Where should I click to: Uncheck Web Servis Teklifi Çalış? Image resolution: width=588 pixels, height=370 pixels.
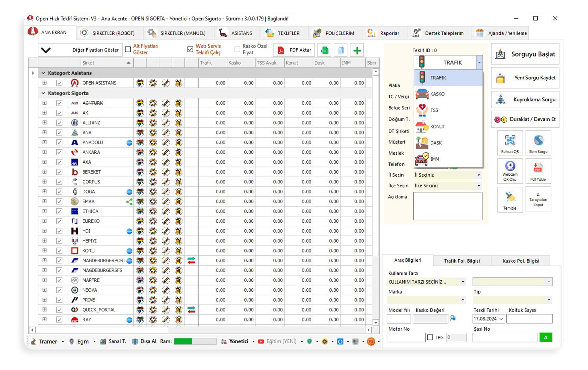click(190, 49)
